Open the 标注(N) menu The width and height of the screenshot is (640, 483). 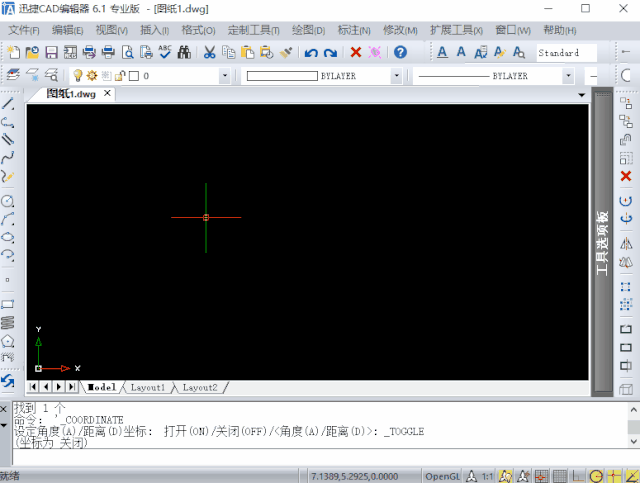(x=354, y=30)
